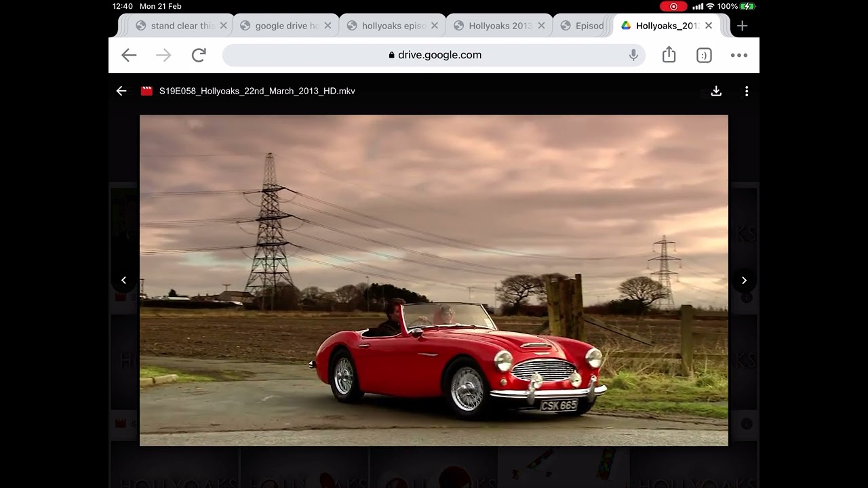The height and width of the screenshot is (488, 868).
Task: Close the 'Hollyoaks 2013' tab
Action: pyautogui.click(x=541, y=26)
